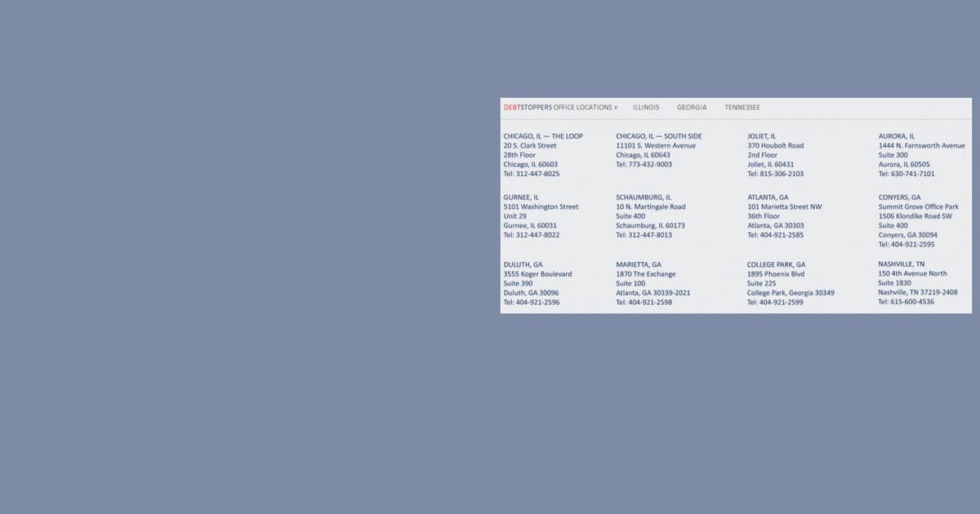Select the Duluth, GA office
Viewport: 980px width, 514px height.
(x=523, y=265)
